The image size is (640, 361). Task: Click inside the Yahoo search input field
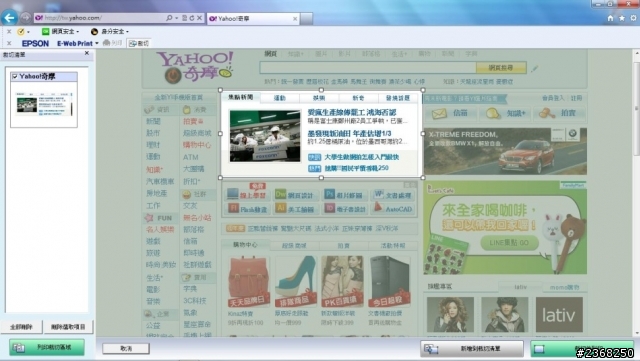coord(368,68)
